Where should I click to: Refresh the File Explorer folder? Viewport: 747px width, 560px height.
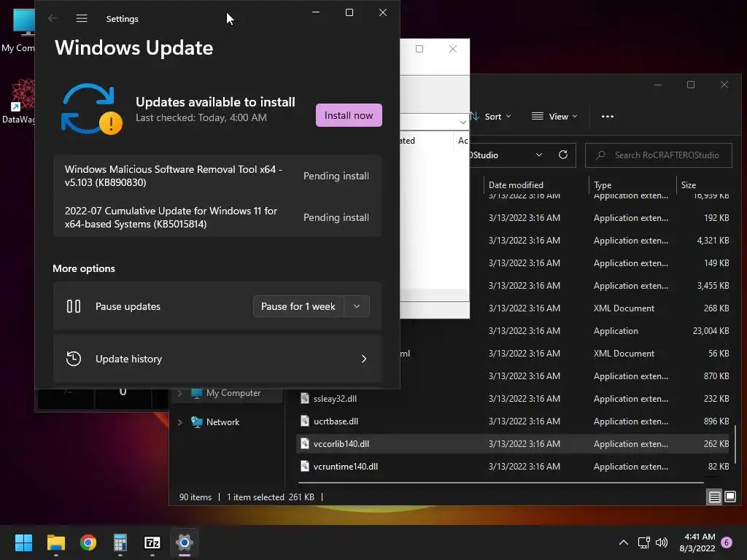[563, 155]
